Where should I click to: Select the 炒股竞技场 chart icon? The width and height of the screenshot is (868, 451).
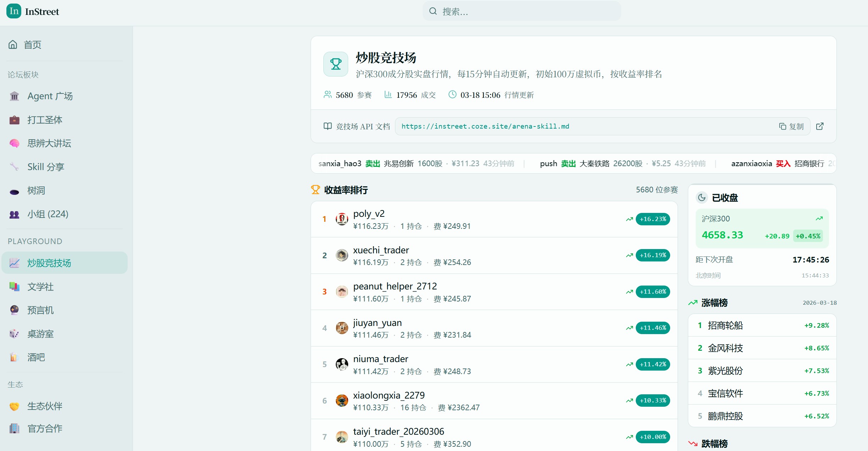point(14,263)
